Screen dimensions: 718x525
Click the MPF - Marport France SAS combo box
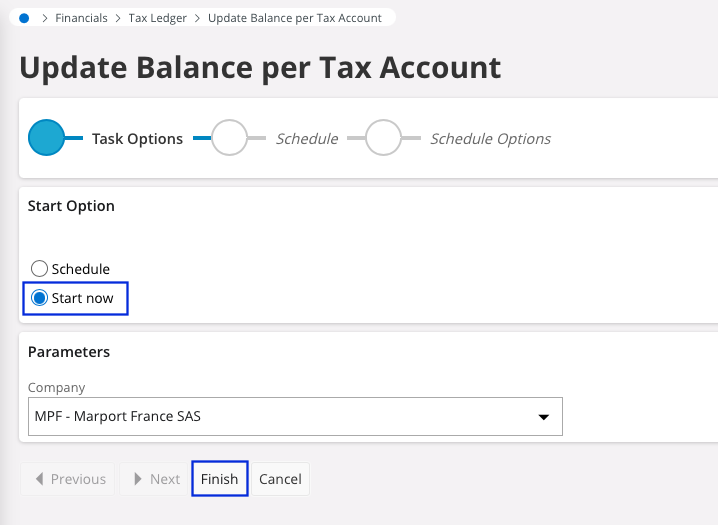coord(280,416)
